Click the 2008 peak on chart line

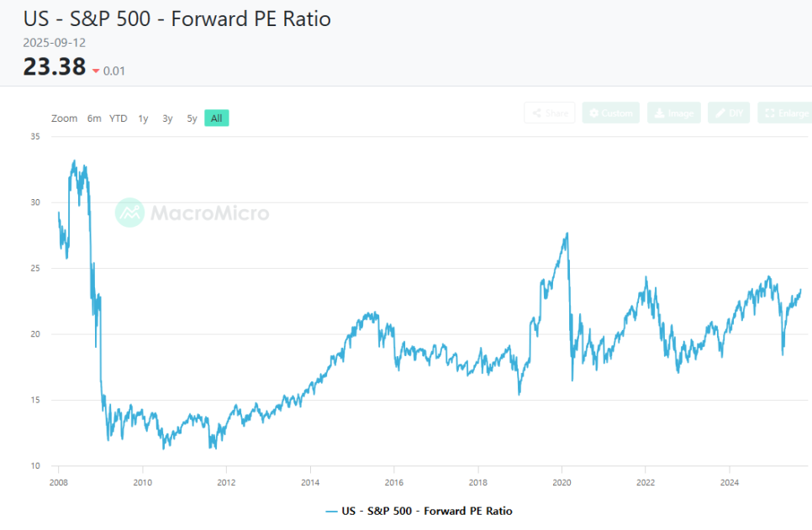74,161
